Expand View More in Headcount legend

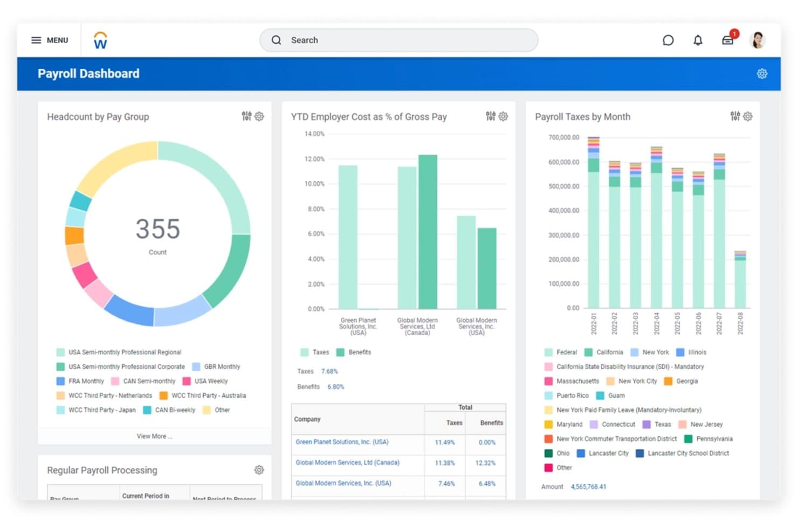pyautogui.click(x=155, y=436)
